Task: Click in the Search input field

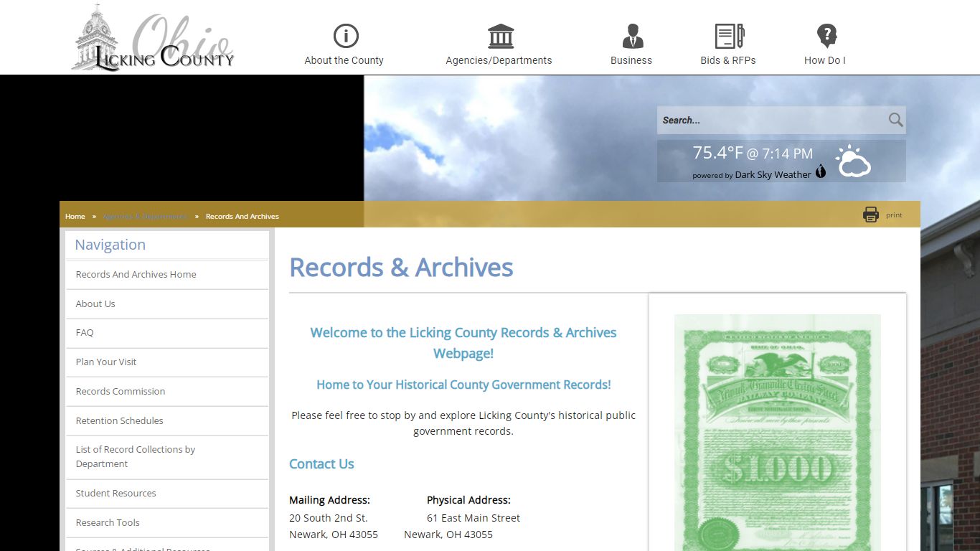Action: coord(772,120)
